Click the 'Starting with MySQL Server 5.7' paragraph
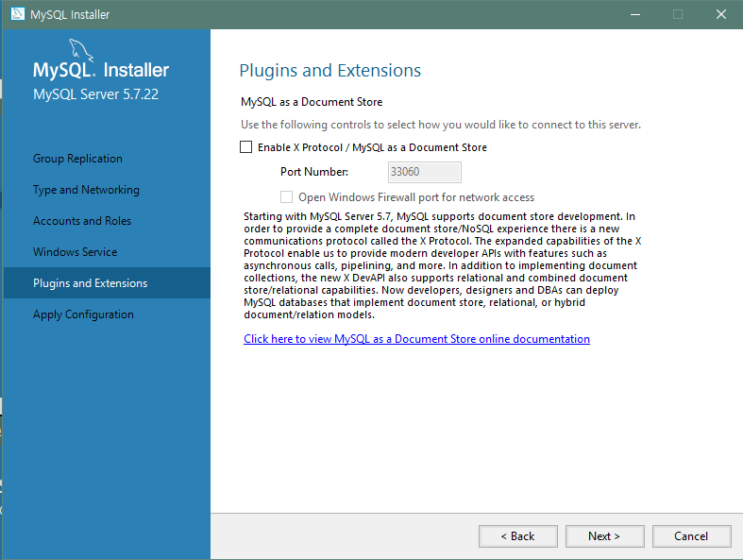743x560 pixels. pyautogui.click(x=442, y=265)
